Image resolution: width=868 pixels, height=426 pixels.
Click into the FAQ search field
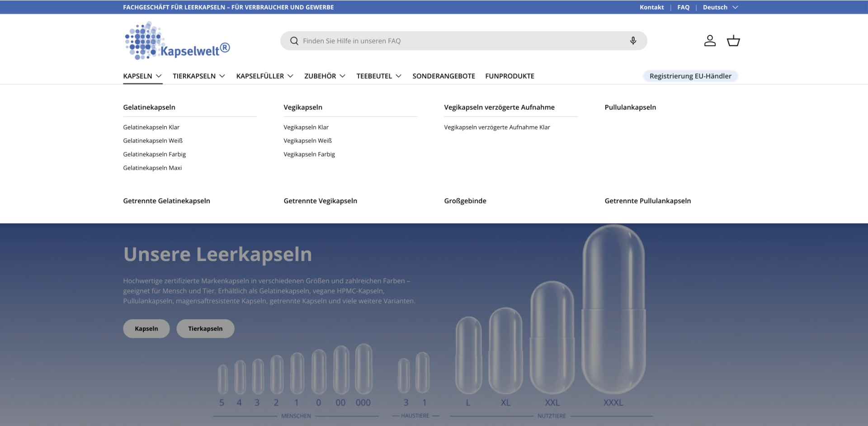click(x=461, y=41)
